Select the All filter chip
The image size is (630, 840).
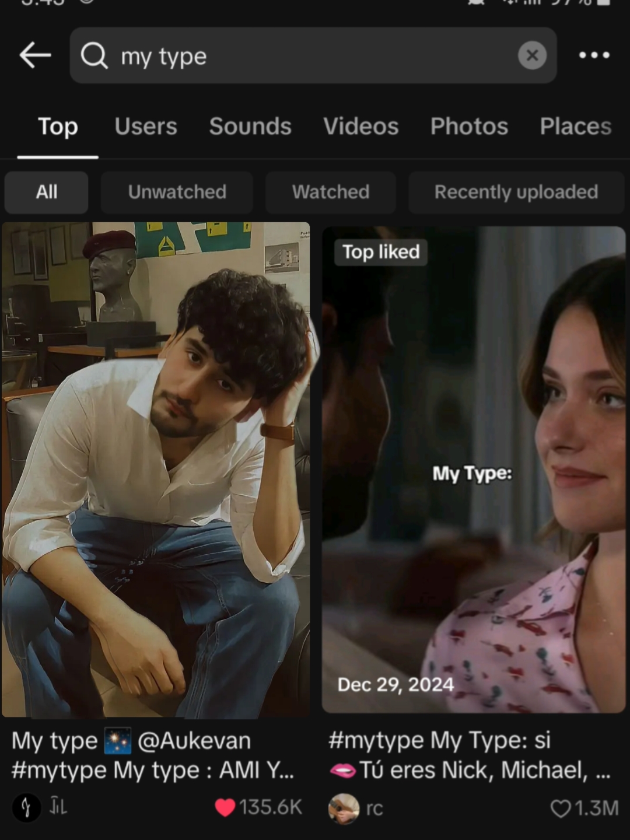(47, 192)
